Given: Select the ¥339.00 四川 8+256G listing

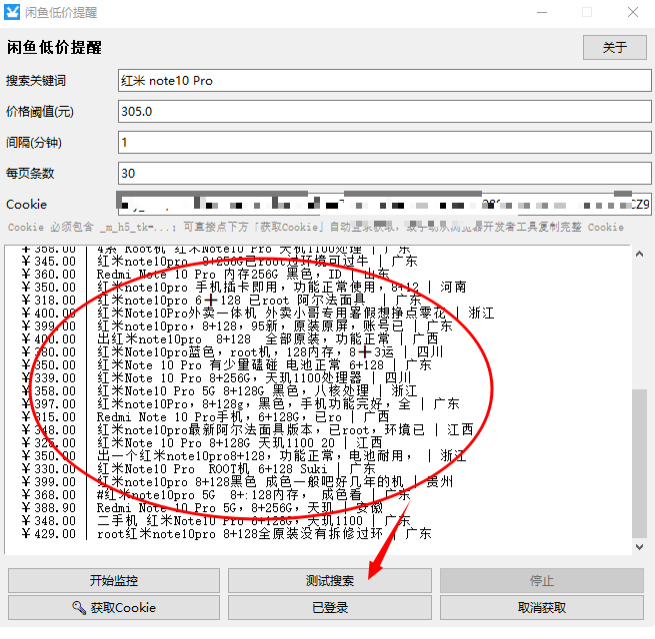Looking at the screenshot, I should 216,378.
